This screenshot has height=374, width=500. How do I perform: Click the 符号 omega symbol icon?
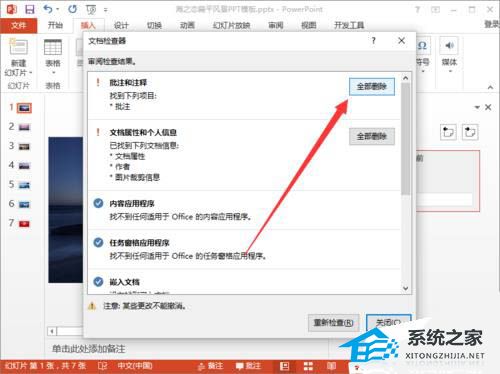[x=422, y=46]
